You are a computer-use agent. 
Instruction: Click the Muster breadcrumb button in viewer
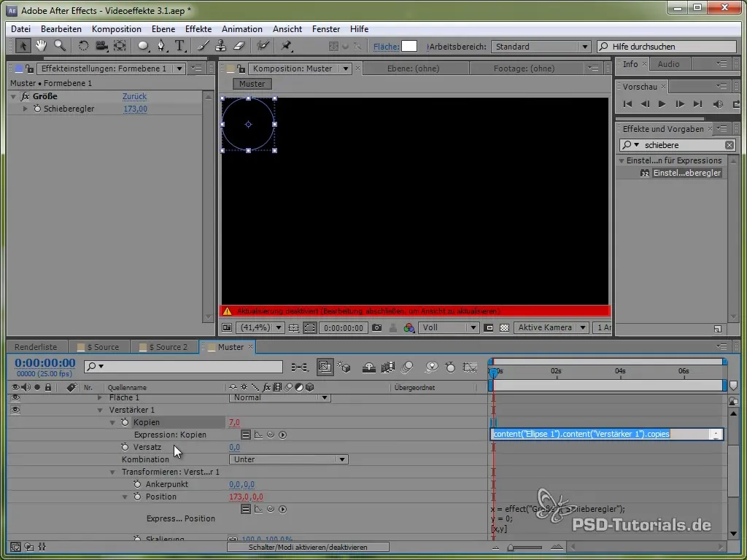point(252,84)
